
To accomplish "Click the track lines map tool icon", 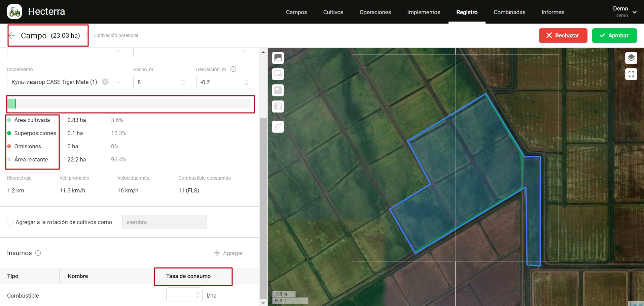I will (278, 106).
